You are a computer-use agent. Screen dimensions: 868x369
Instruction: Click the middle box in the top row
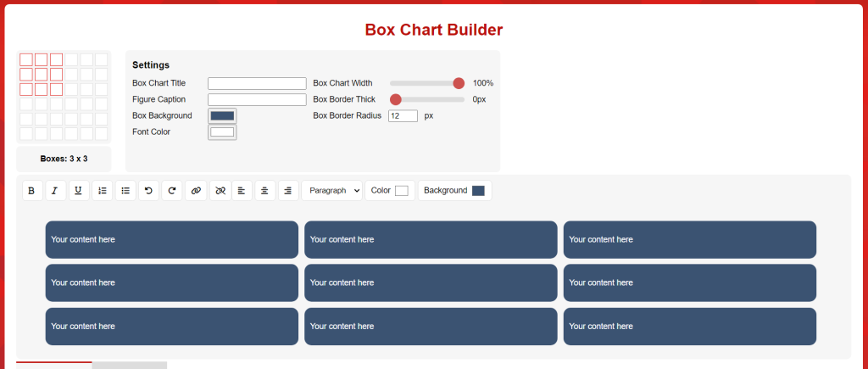(x=431, y=239)
